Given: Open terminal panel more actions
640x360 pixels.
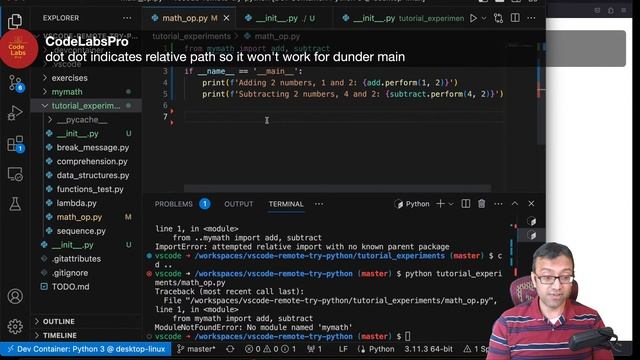Looking at the screenshot, I should 498,204.
